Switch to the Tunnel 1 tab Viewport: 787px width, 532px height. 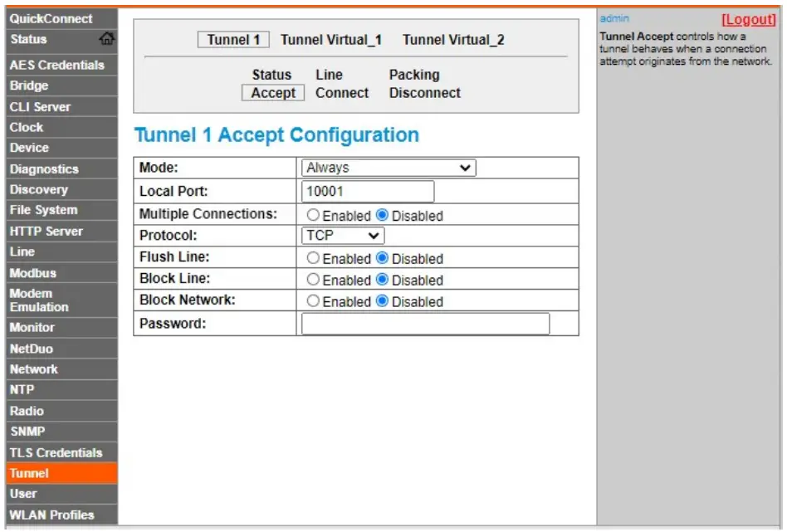233,40
